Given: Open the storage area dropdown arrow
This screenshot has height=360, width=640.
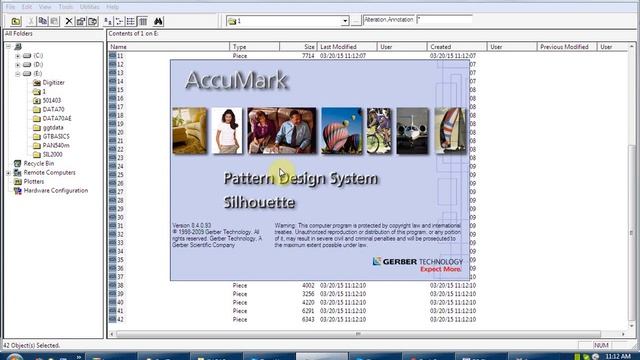Looking at the screenshot, I should coord(345,21).
